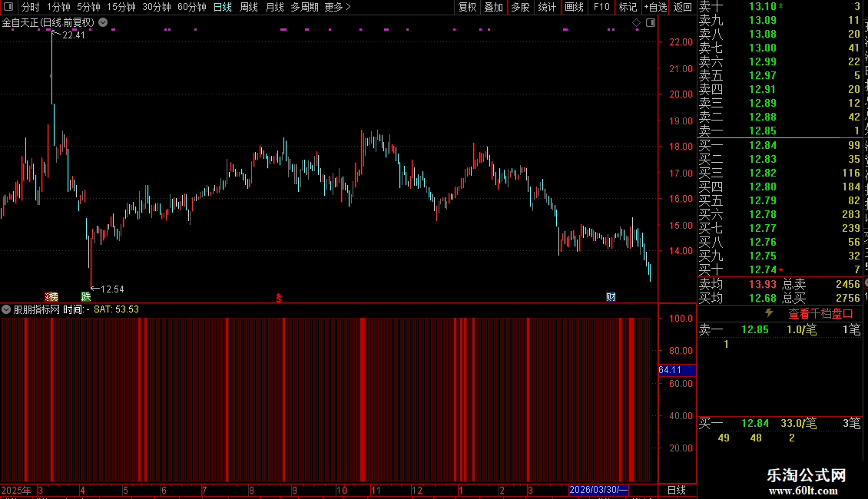
Task: Click 总卖 2456 total value
Action: tap(821, 284)
